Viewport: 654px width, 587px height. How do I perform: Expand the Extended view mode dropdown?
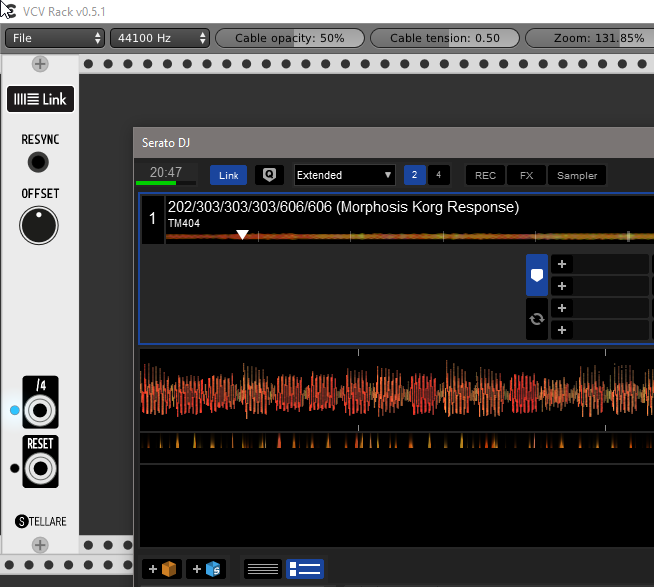[x=345, y=175]
